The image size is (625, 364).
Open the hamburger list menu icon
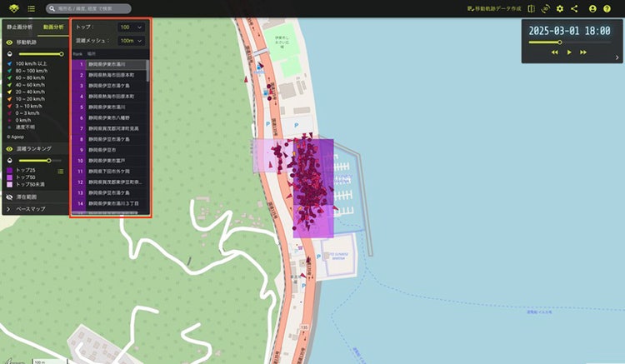point(31,8)
